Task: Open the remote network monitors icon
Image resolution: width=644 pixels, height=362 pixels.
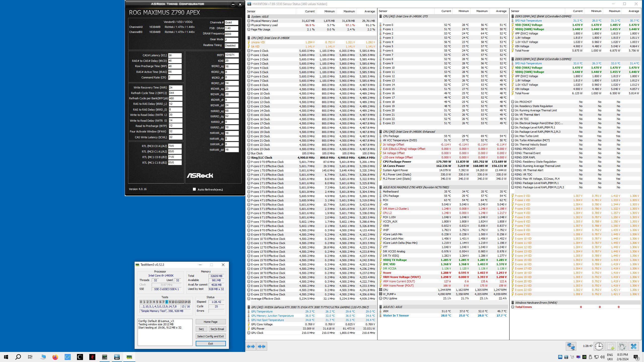Action: click(x=571, y=346)
